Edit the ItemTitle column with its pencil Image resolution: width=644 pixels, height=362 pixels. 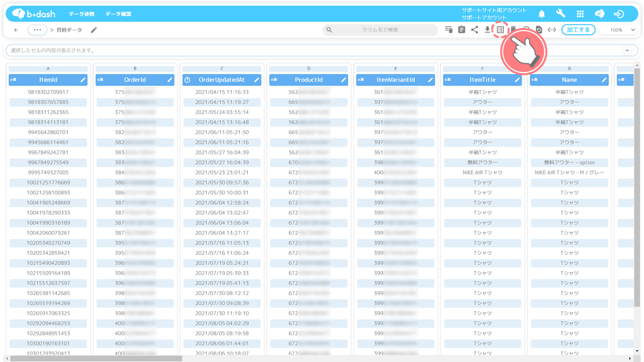pyautogui.click(x=517, y=80)
